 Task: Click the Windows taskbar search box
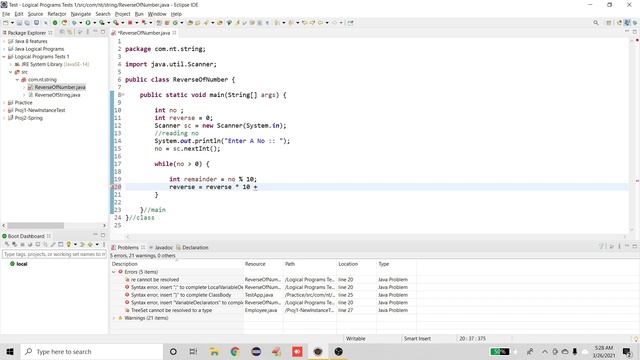point(91,351)
